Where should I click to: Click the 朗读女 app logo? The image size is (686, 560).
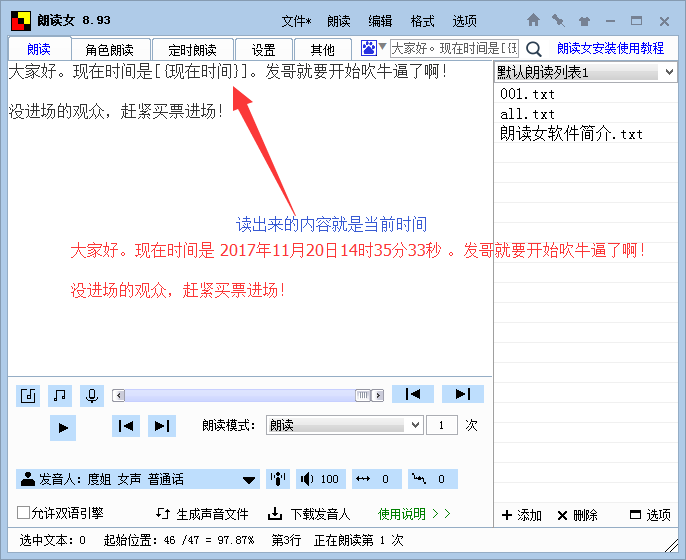(21, 21)
